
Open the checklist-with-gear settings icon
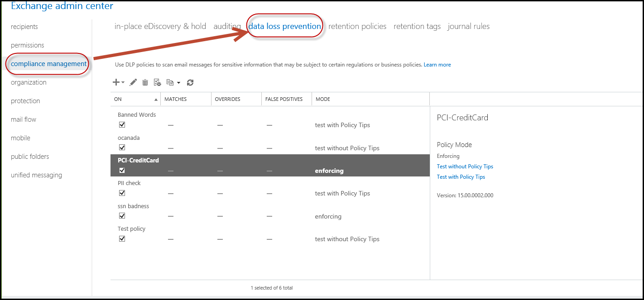pyautogui.click(x=157, y=82)
